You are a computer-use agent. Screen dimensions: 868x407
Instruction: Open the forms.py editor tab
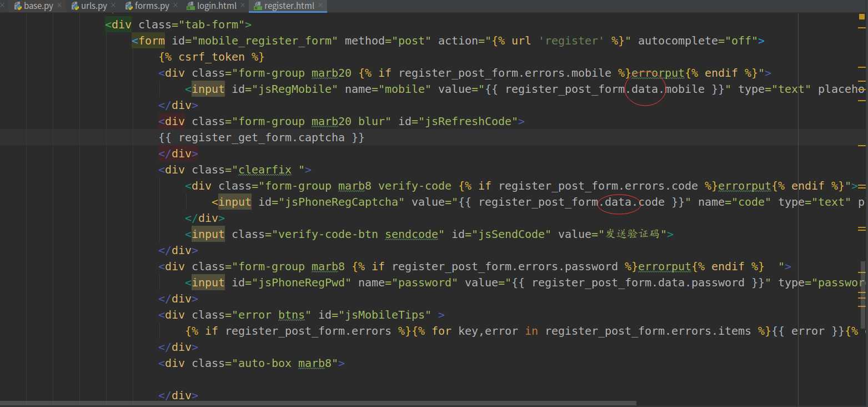tap(152, 6)
